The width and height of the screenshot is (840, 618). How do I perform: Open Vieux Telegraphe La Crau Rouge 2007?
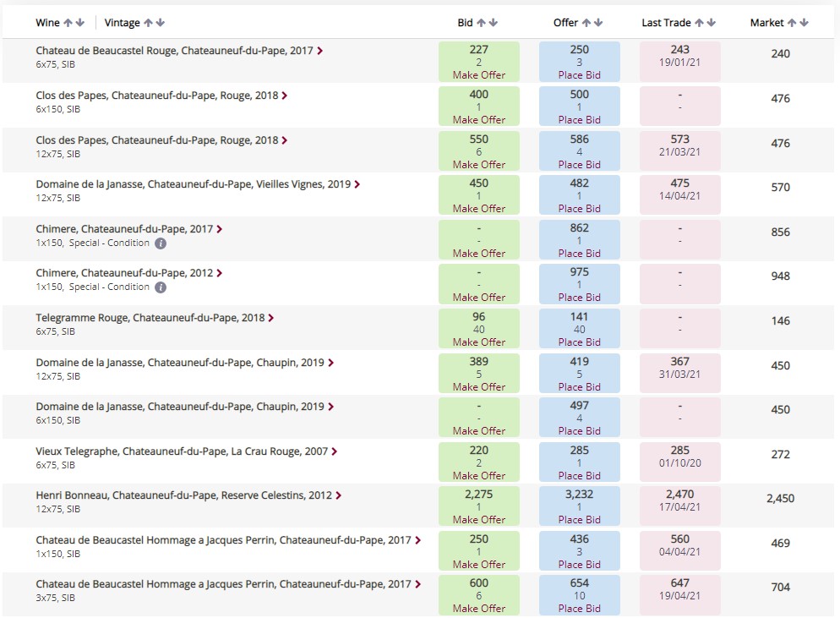tap(182, 451)
